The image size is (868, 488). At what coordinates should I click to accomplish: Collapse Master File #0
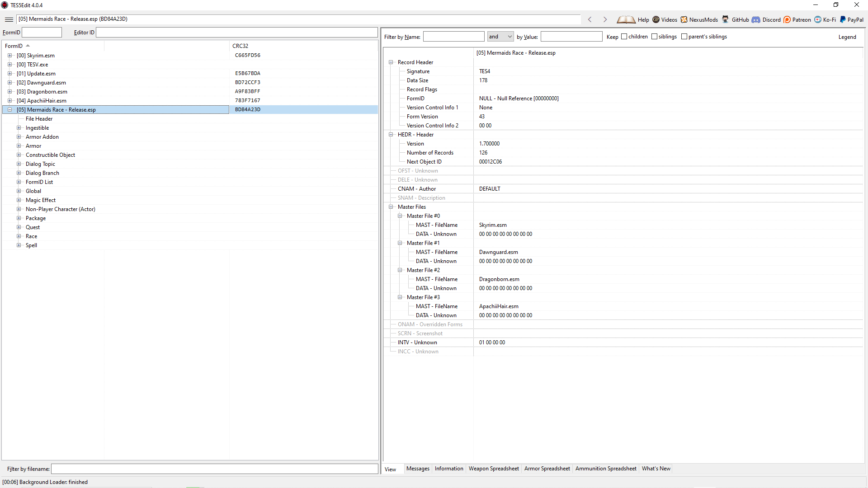(400, 216)
